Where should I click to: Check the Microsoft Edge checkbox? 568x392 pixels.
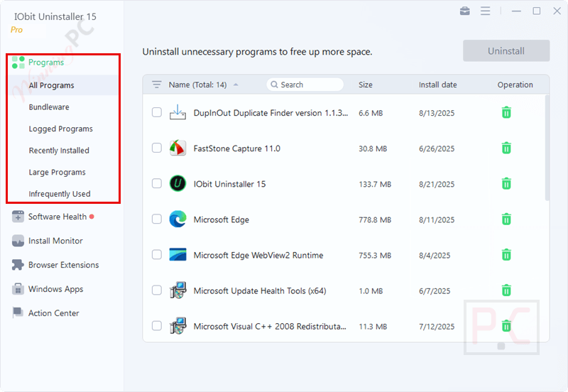tap(157, 219)
